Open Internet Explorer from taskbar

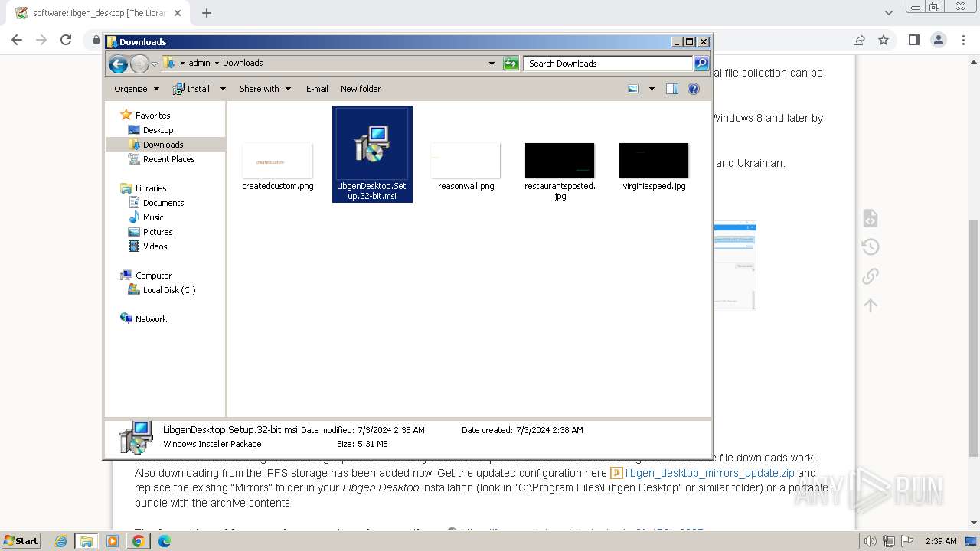pyautogui.click(x=61, y=541)
